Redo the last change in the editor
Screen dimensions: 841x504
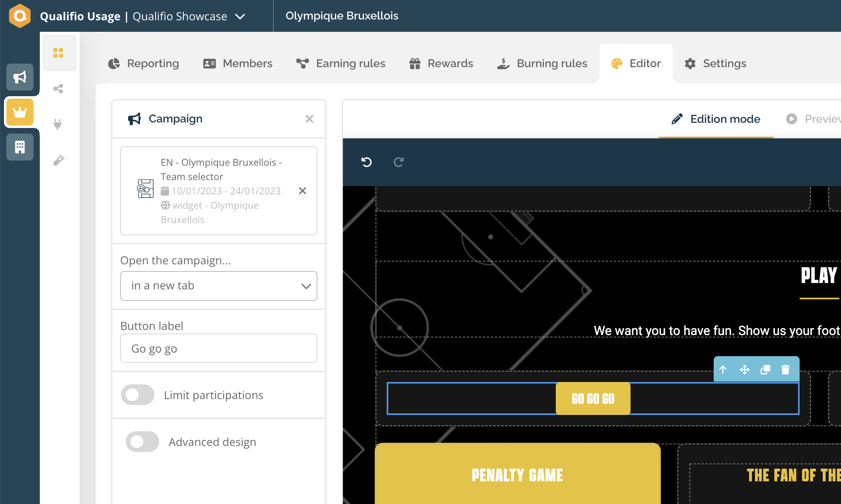click(x=399, y=162)
